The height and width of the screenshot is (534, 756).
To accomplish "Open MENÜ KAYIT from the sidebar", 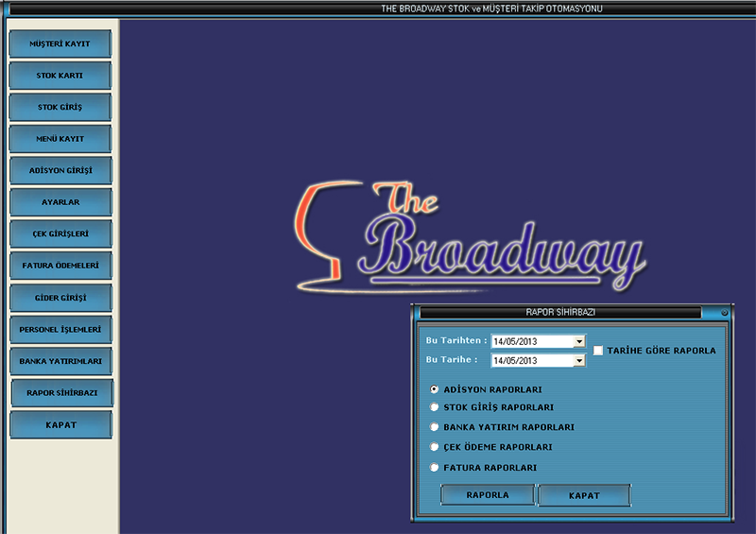I will tap(60, 139).
